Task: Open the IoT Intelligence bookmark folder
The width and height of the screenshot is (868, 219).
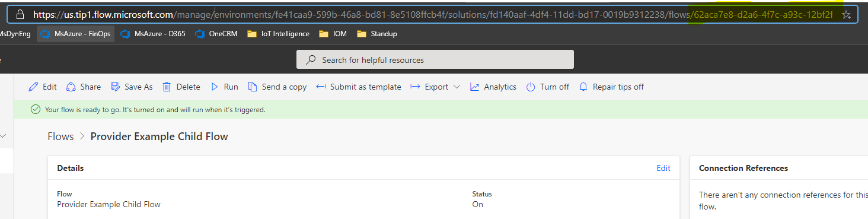Action: (x=279, y=34)
